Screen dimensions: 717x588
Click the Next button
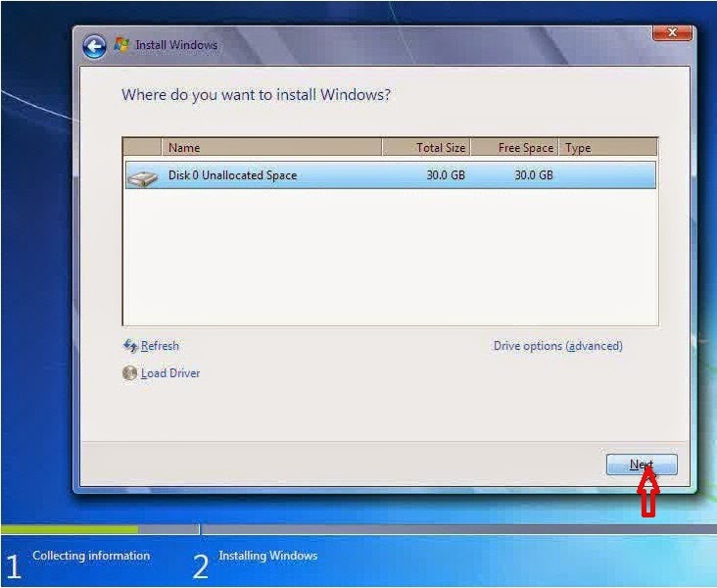[642, 465]
